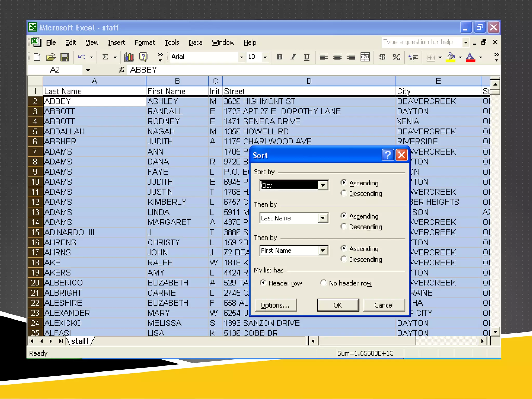Click the Merge and Center icon

(x=365, y=57)
